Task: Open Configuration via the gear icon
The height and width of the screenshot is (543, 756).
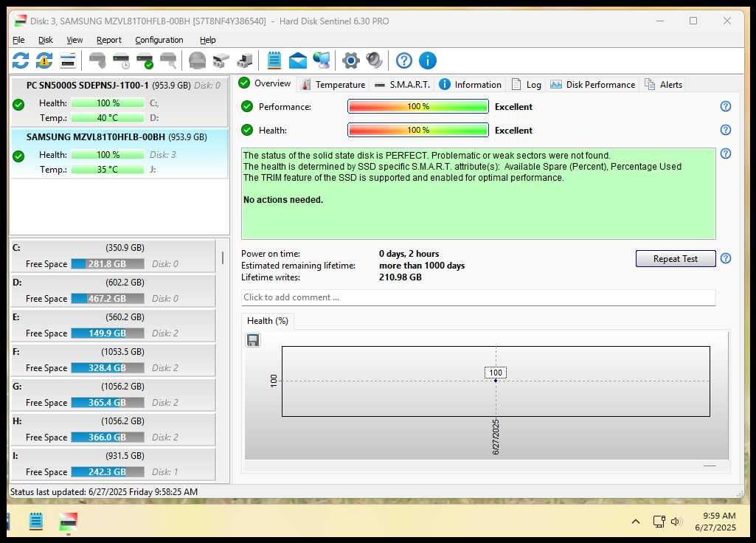Action: 350,60
